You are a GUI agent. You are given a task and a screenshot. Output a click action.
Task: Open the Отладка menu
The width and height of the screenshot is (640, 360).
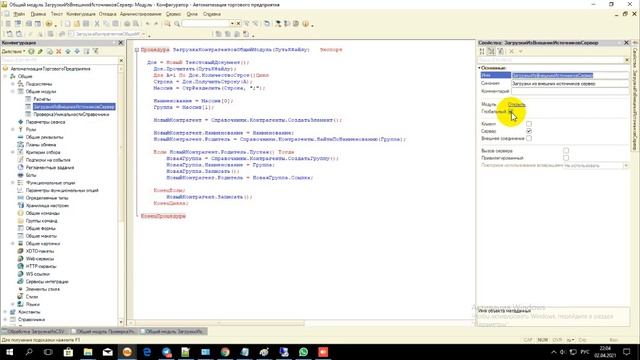pyautogui.click(x=107, y=14)
